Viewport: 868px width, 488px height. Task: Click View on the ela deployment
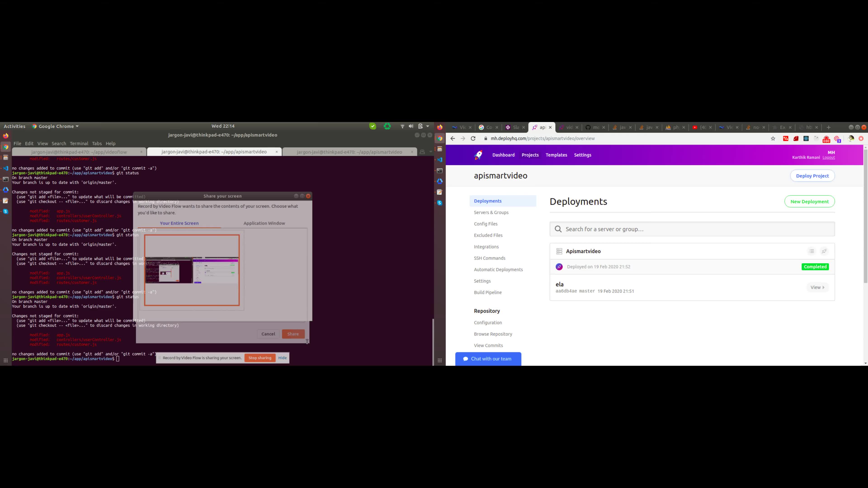(817, 287)
